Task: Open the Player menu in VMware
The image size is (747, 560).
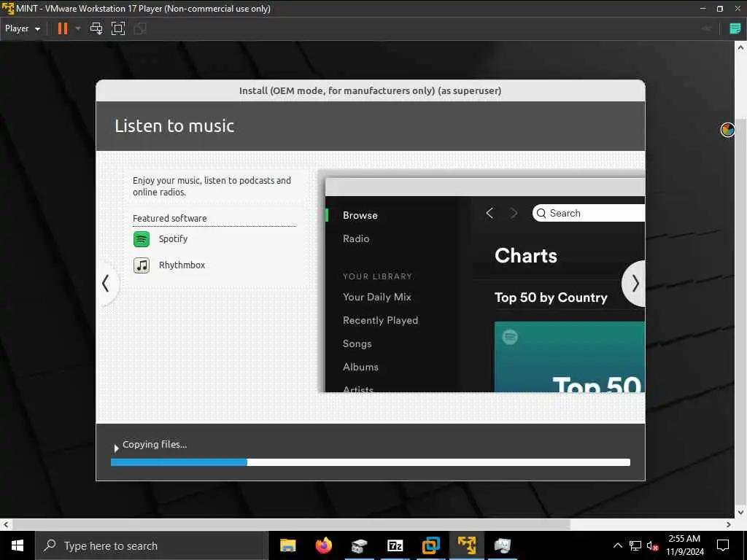Action: 23,28
